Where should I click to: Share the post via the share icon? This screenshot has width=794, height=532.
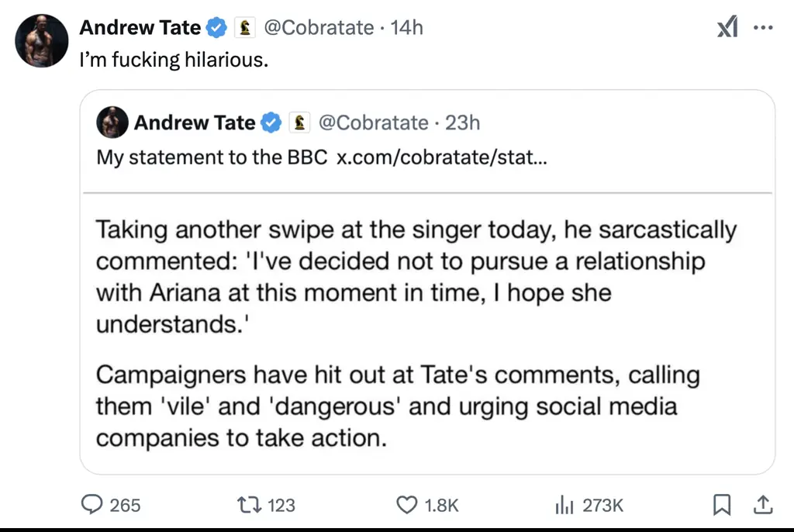(x=763, y=505)
